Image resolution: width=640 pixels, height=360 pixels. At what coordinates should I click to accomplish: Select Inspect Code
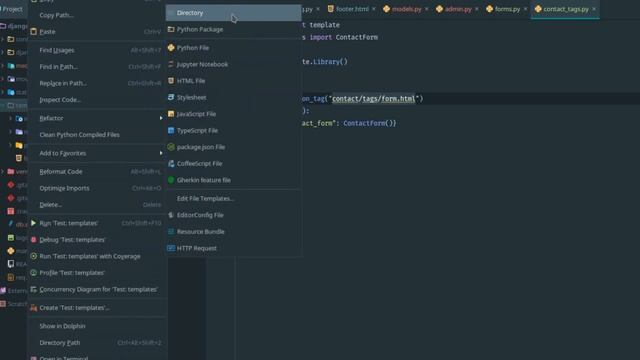pyautogui.click(x=96, y=100)
